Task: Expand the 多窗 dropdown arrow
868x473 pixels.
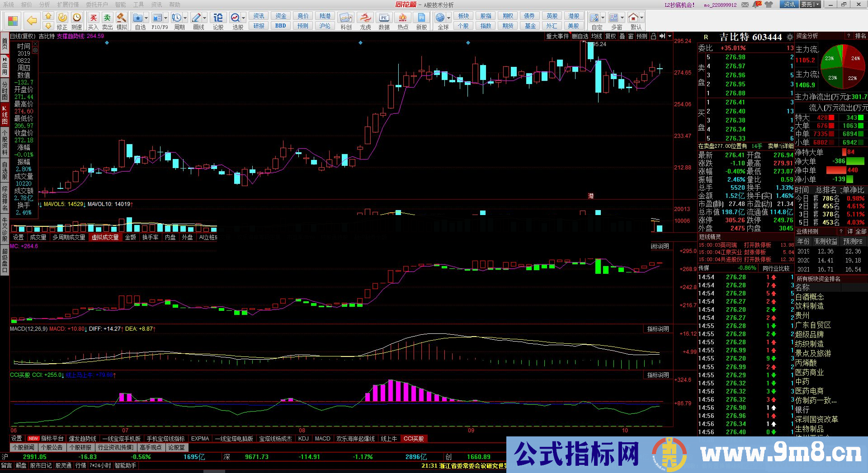Action: click(x=622, y=18)
